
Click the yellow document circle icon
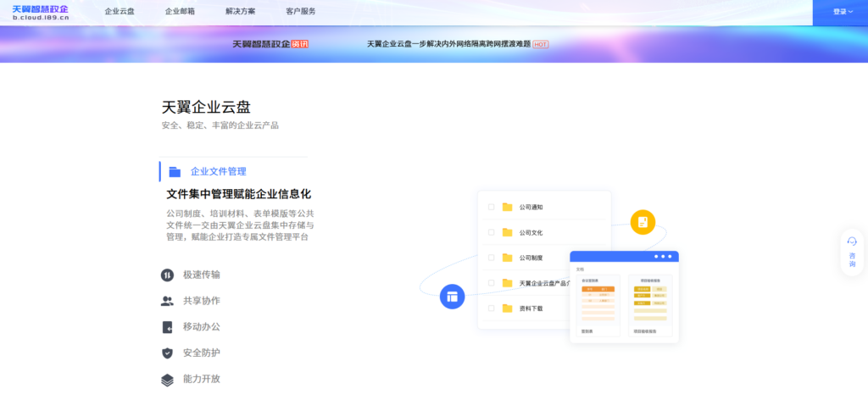643,222
